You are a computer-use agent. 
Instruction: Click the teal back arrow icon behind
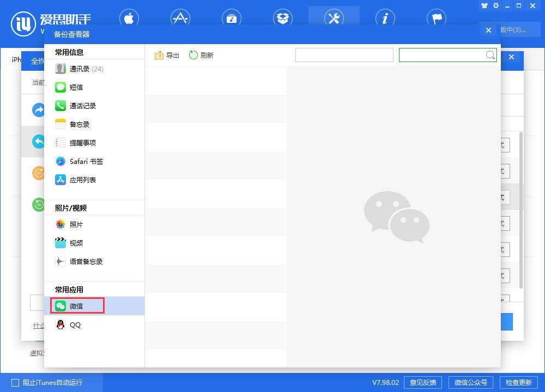coord(38,142)
